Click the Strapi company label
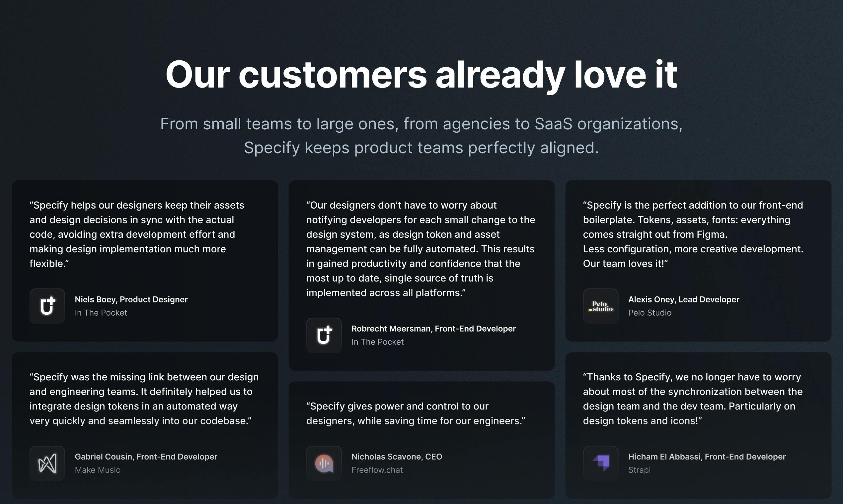Image resolution: width=843 pixels, height=504 pixels. click(640, 470)
